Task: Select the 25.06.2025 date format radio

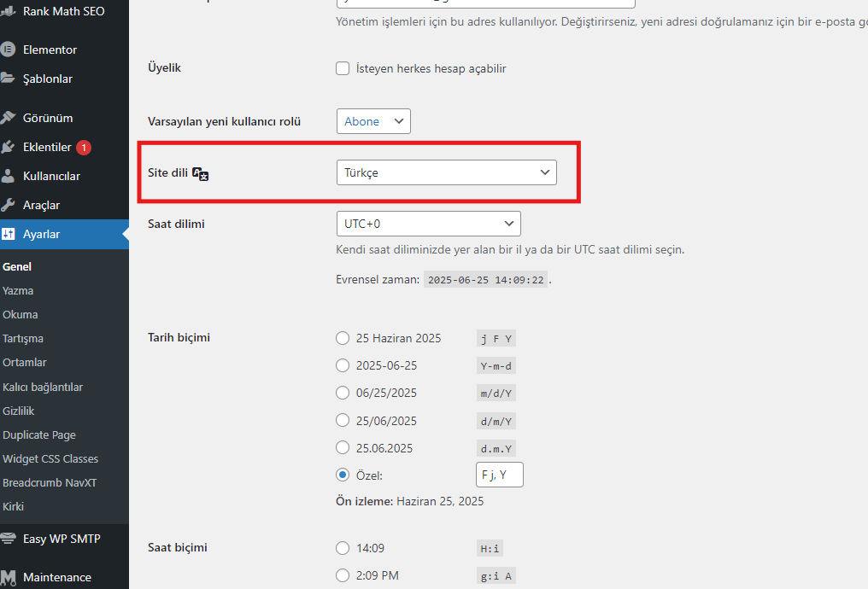Action: 343,447
